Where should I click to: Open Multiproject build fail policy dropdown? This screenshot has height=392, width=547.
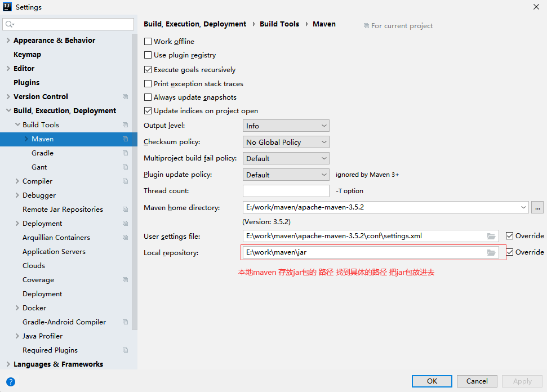(x=286, y=158)
